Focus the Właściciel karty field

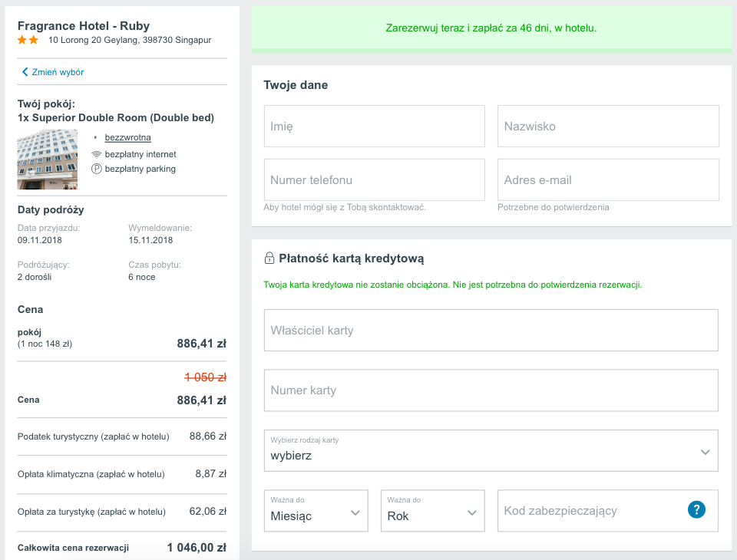point(491,331)
